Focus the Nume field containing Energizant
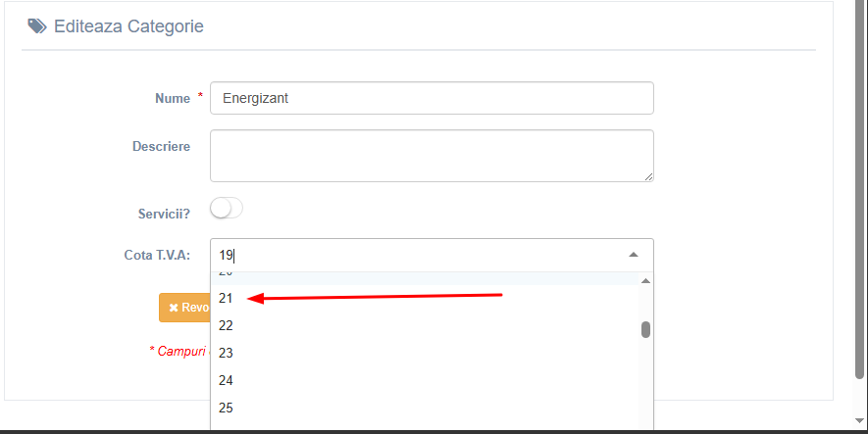The image size is (868, 434). coord(432,98)
